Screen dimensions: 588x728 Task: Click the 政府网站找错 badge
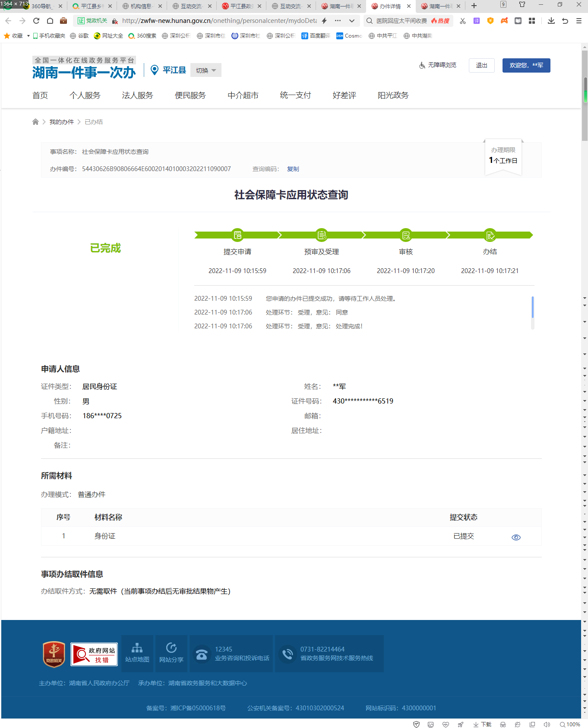tap(94, 654)
